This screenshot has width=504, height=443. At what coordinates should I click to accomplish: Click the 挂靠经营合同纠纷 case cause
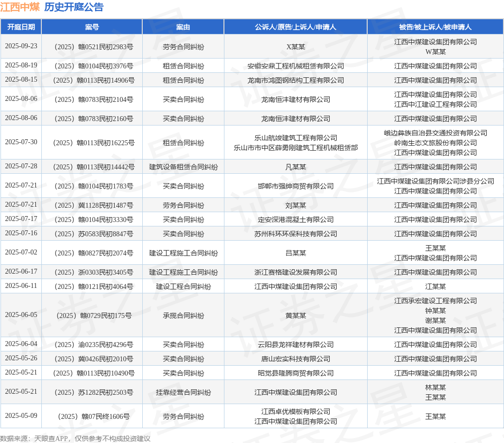(183, 392)
